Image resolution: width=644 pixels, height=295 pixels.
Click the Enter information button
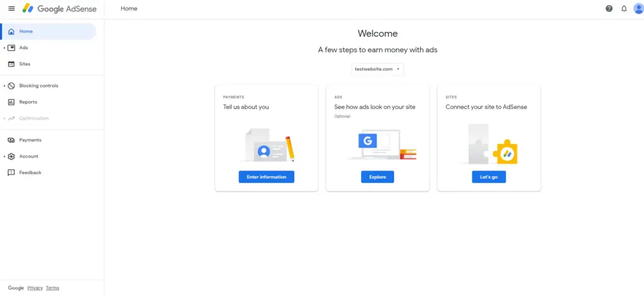pos(266,177)
